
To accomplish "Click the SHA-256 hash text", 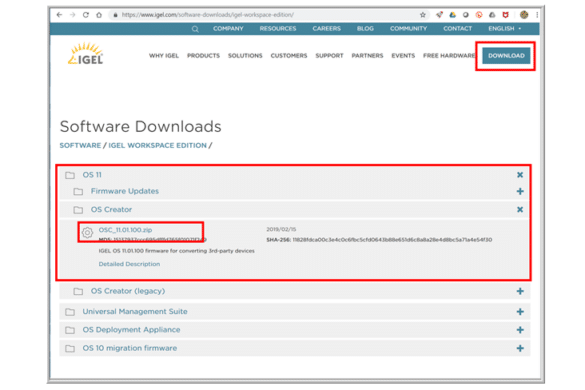I will tap(379, 240).
